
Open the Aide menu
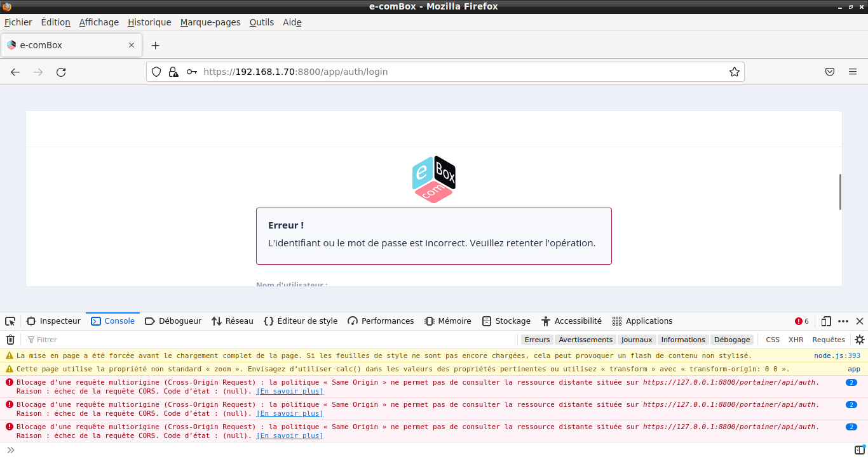292,22
